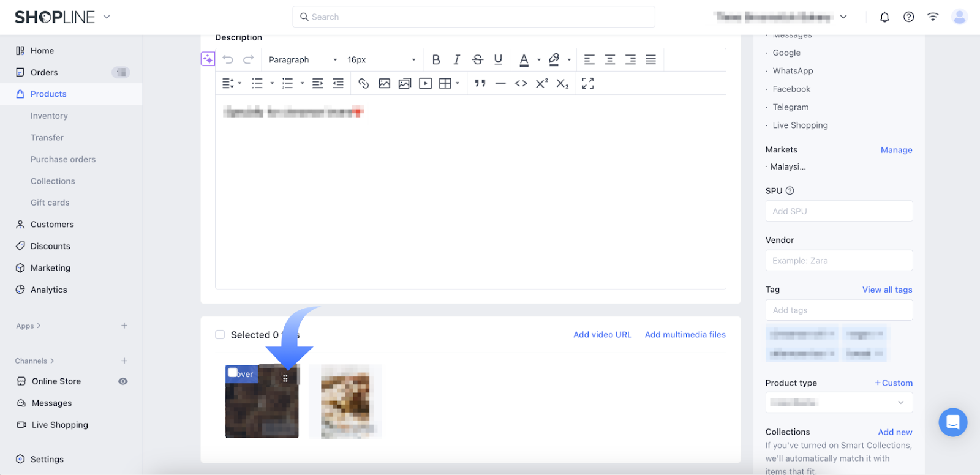
Task: Click the Add multimedia files link
Action: [685, 335]
